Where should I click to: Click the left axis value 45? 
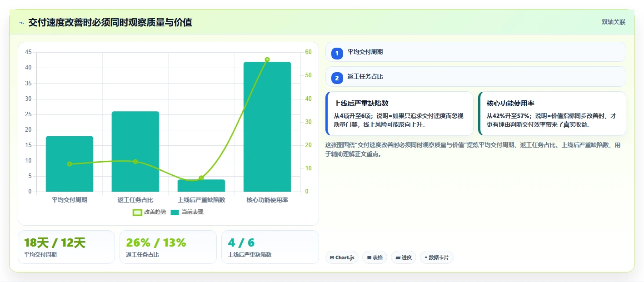coord(28,52)
